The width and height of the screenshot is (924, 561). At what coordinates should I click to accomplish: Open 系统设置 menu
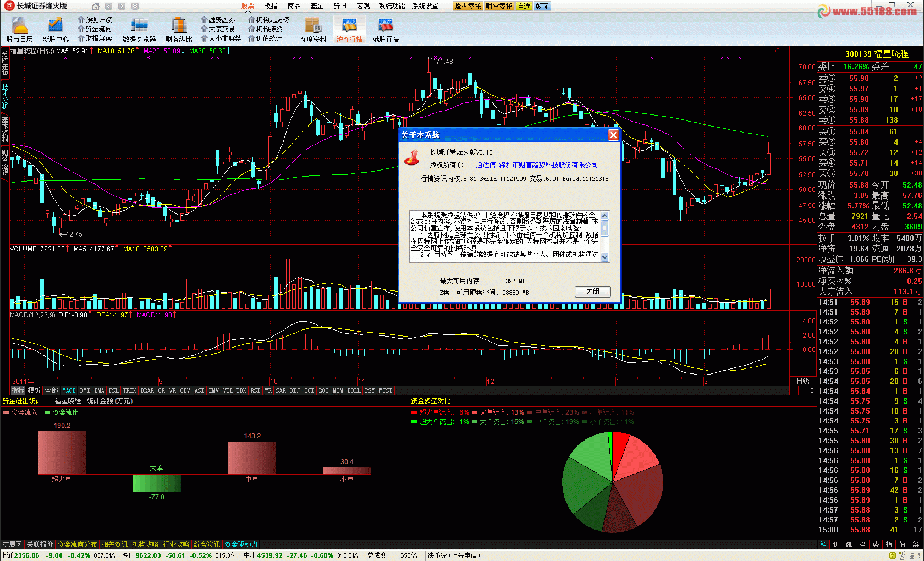[426, 6]
